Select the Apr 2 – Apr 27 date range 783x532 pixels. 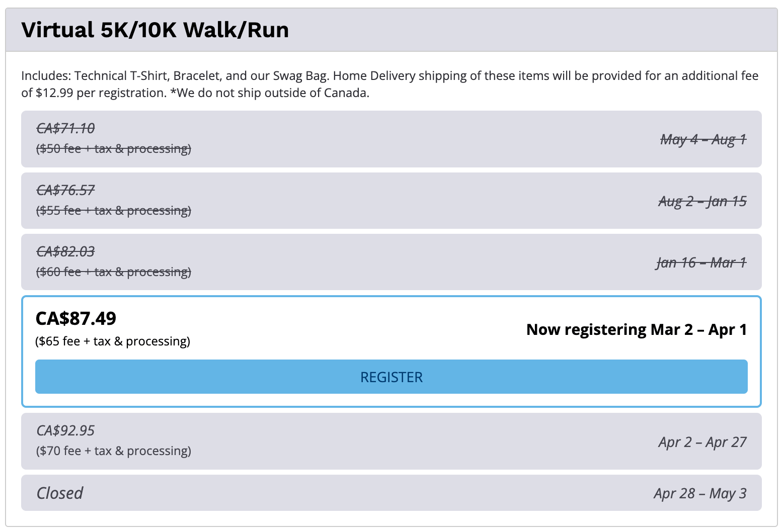(x=702, y=442)
